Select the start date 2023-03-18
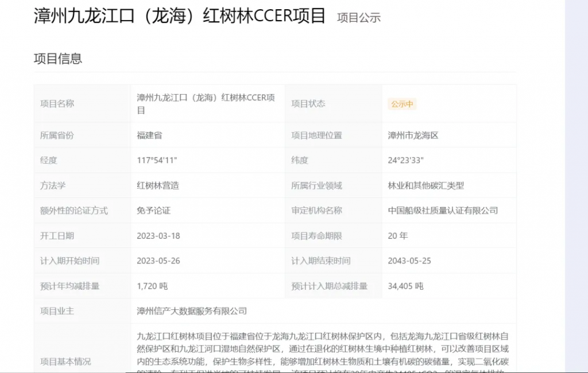The height and width of the screenshot is (373, 588). coord(158,236)
